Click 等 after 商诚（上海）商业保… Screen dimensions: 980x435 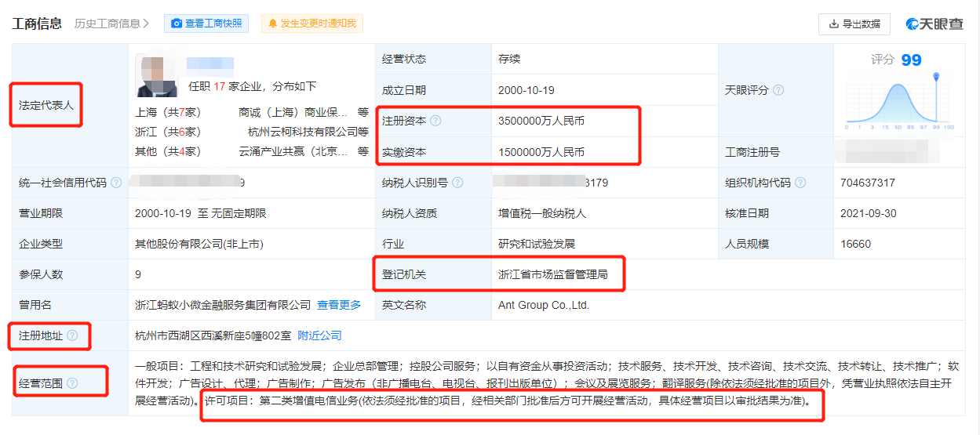pos(363,112)
